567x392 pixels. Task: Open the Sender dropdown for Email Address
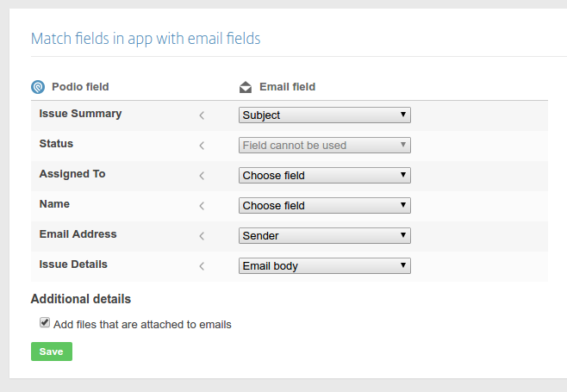tap(325, 236)
